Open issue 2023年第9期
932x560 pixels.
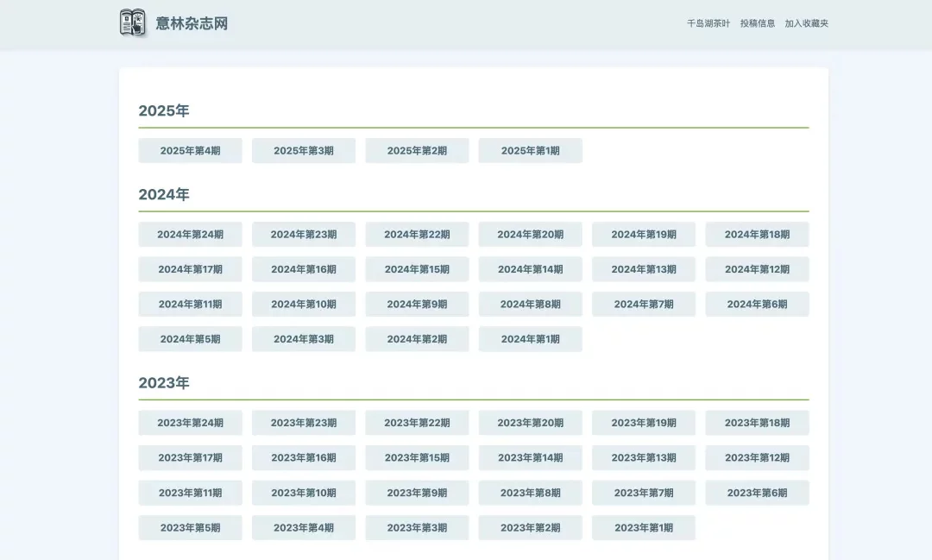tap(417, 492)
